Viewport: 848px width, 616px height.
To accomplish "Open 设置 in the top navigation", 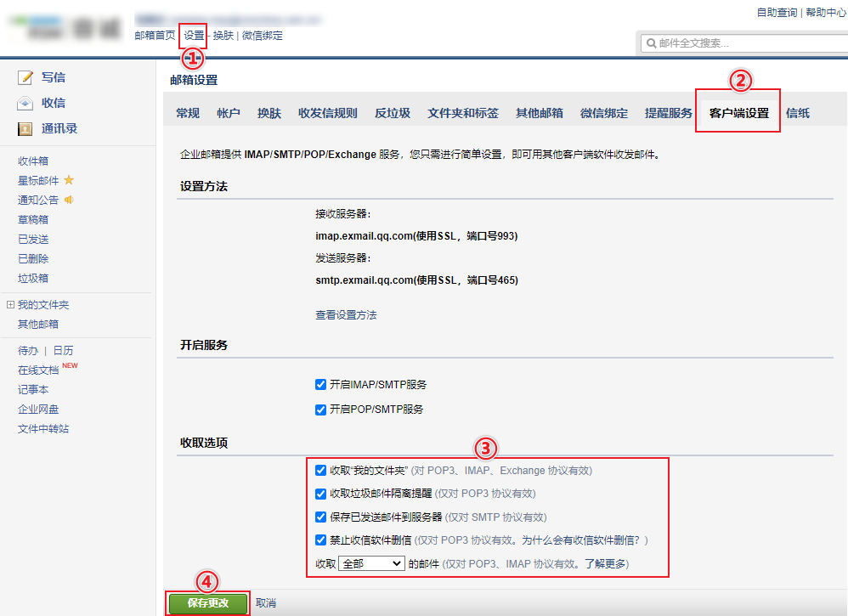I will click(194, 36).
